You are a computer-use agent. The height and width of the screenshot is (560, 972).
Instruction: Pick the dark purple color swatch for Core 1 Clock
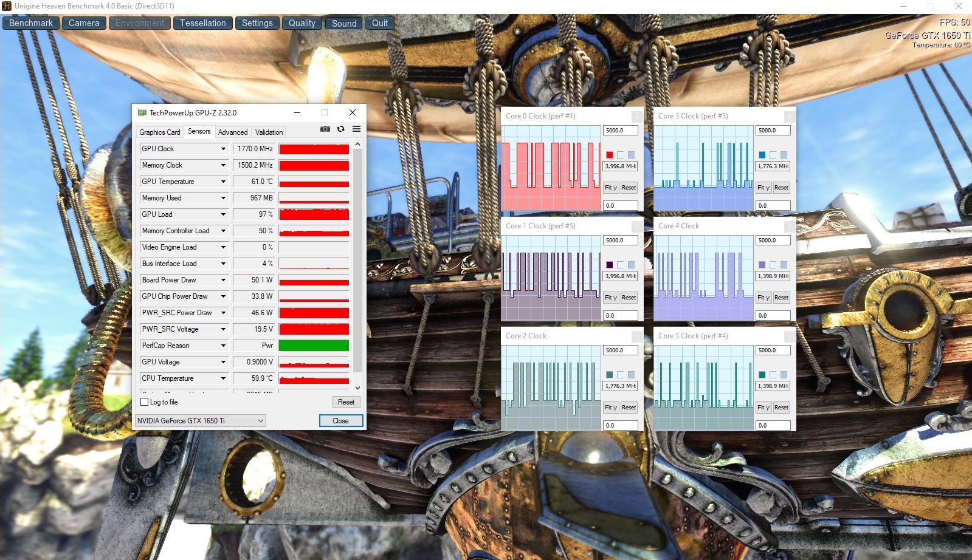point(610,265)
